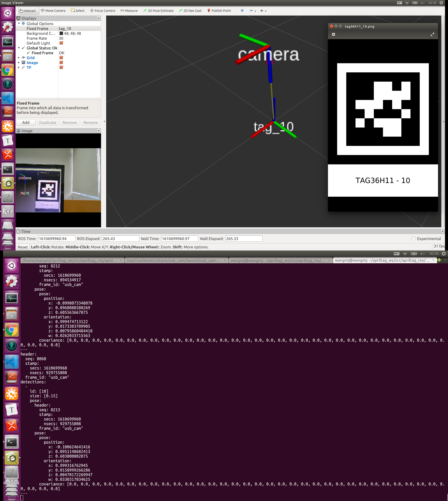The height and width of the screenshot is (501, 448).
Task: Click the Add display button
Action: coord(25,122)
